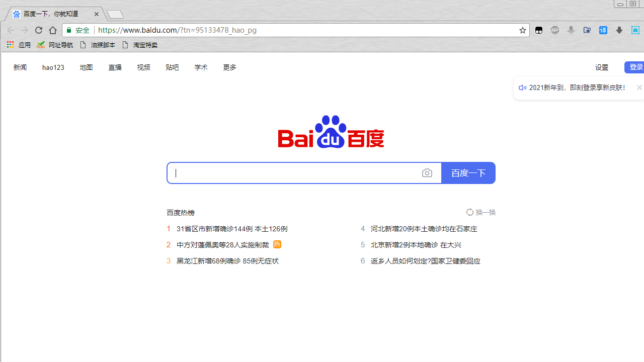This screenshot has width=644, height=362.
Task: Select the 贴吧 navigation item
Action: (172, 67)
